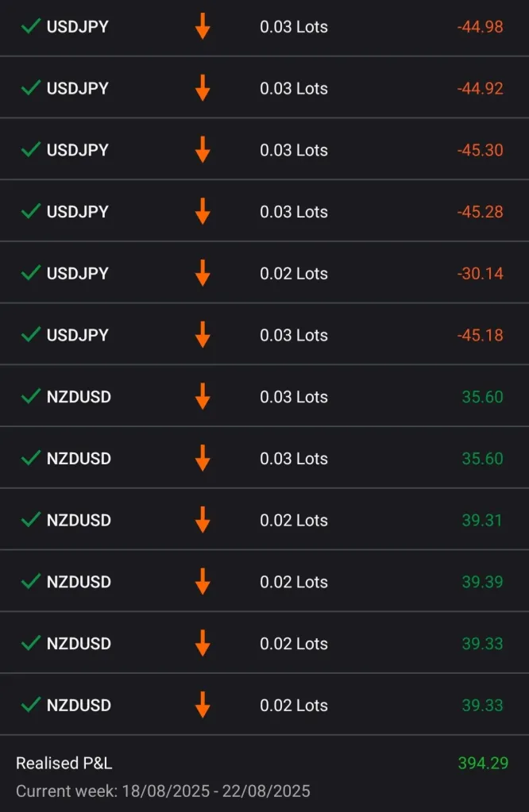Open the current week date range 18/08/2025 - 22/08/2025
The width and height of the screenshot is (529, 812).
coord(163,791)
